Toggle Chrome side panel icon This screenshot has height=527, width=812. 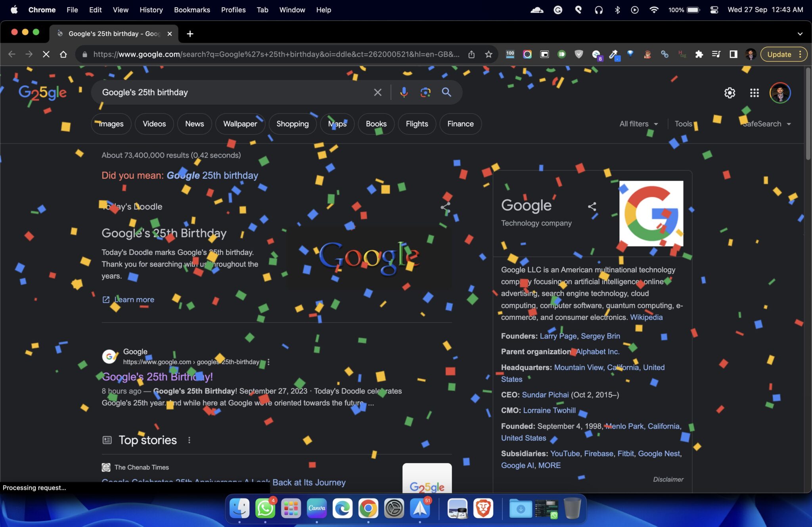(733, 54)
